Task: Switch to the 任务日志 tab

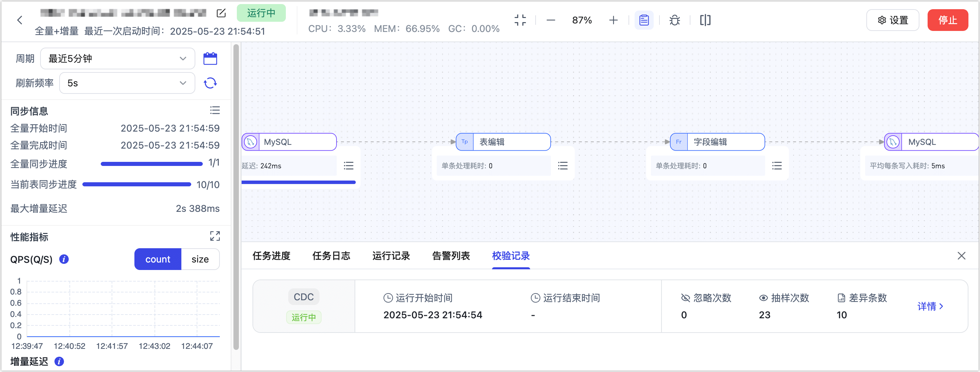Action: click(x=331, y=256)
